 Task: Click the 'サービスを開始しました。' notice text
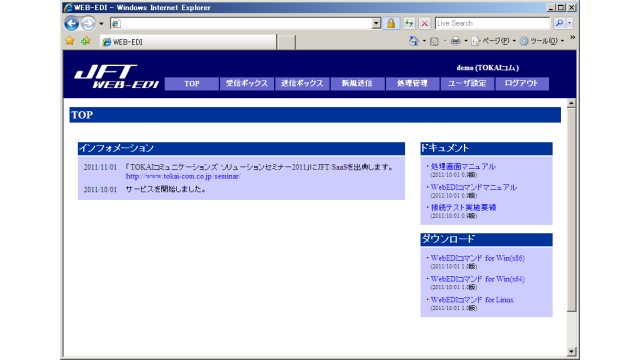(166, 189)
